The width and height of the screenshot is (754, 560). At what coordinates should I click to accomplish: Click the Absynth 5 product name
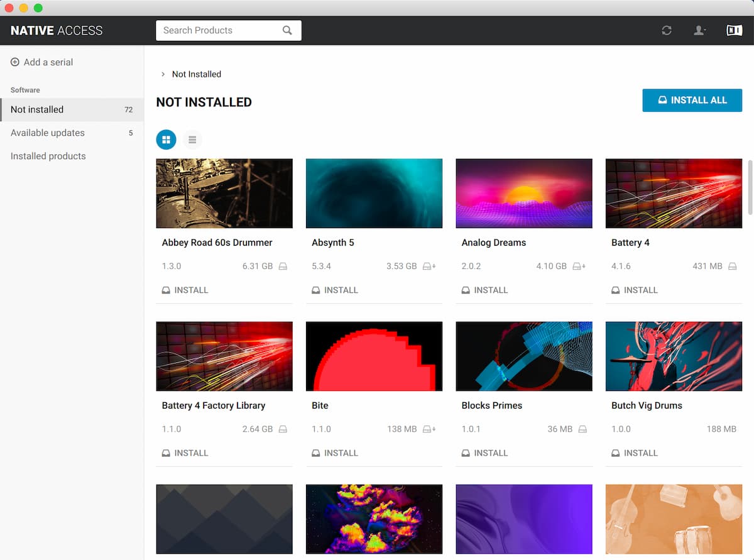click(x=333, y=243)
